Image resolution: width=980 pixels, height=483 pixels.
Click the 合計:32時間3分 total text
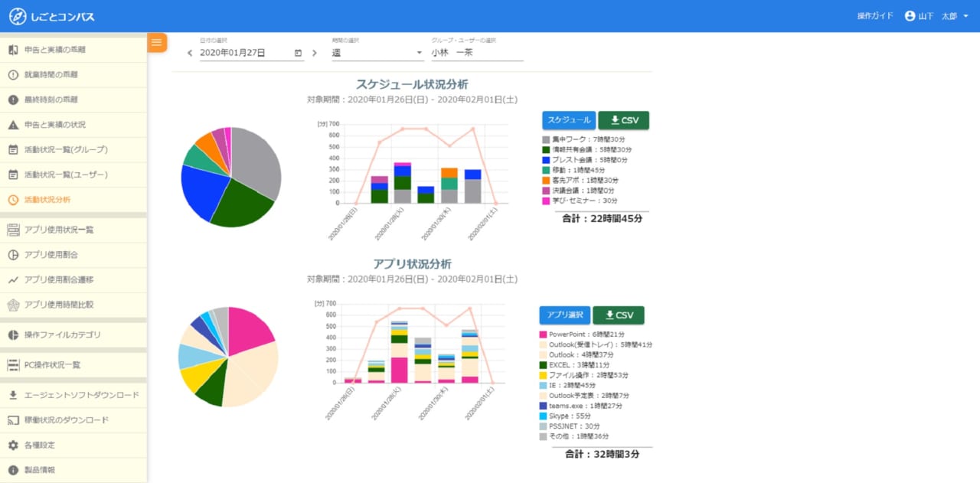click(x=603, y=454)
